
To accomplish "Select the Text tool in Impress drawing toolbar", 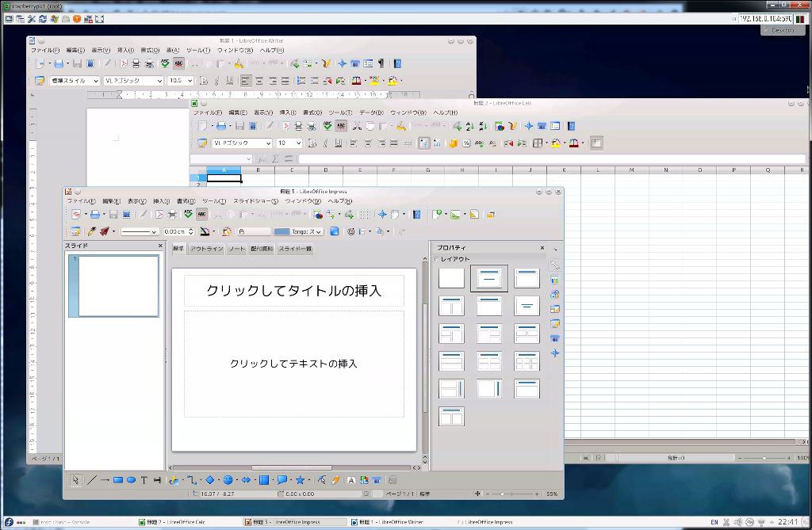I will click(x=144, y=480).
